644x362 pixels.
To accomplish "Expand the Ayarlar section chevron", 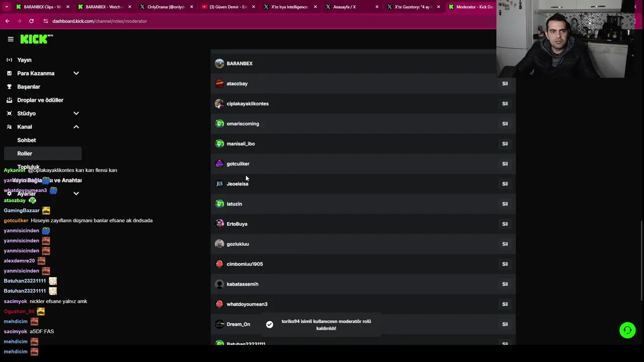I will (76, 194).
